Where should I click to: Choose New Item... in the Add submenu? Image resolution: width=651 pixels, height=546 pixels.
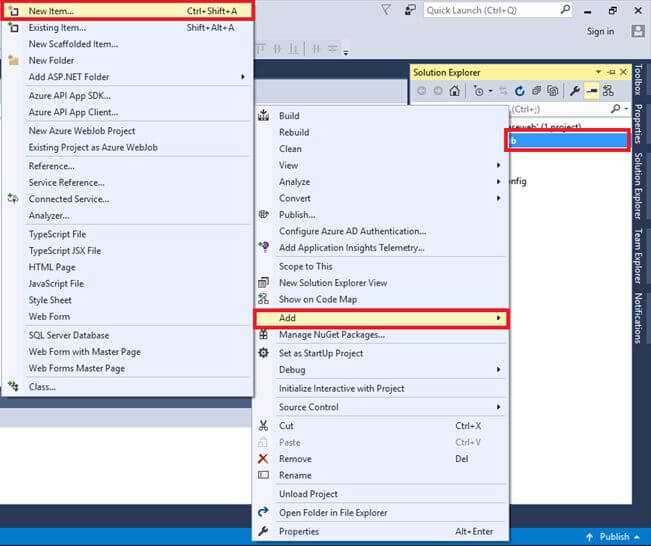127,11
